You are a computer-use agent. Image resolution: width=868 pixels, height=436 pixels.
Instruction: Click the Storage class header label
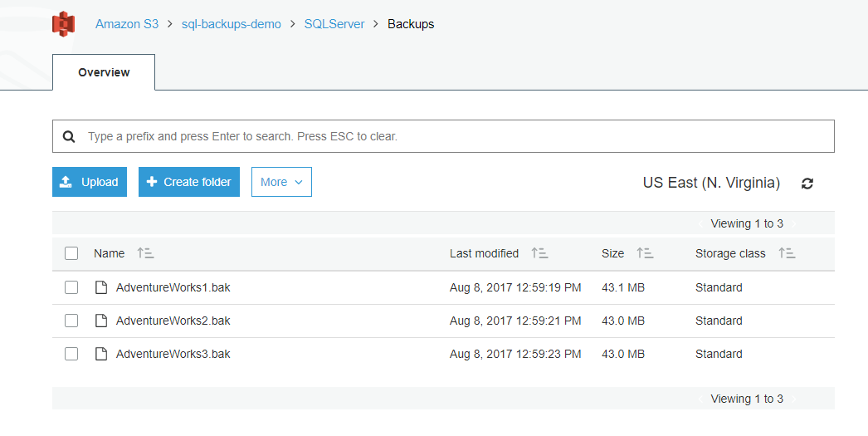(x=730, y=253)
